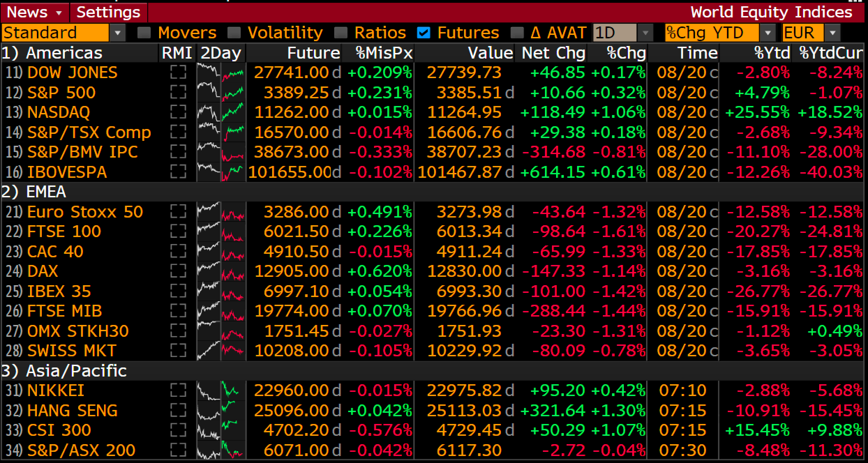Open NIKKEI 2Day sparkline chart
Image resolution: width=868 pixels, height=463 pixels.
pyautogui.click(x=221, y=390)
